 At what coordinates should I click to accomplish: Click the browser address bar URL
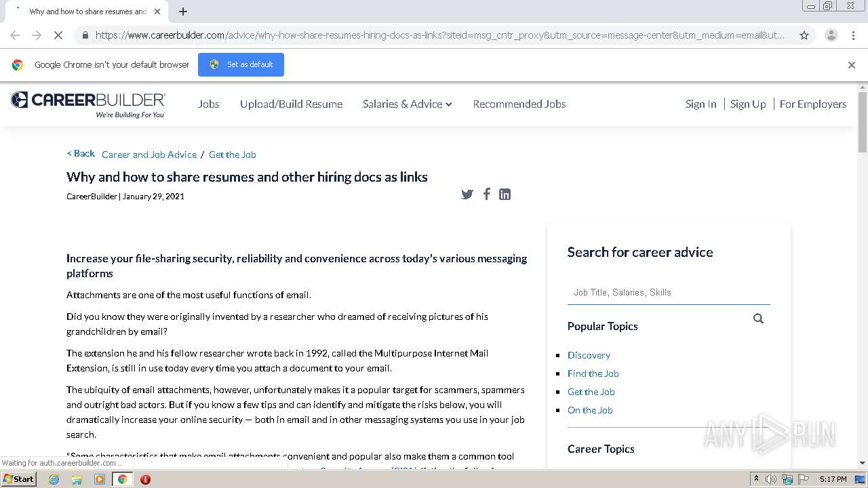tap(439, 35)
